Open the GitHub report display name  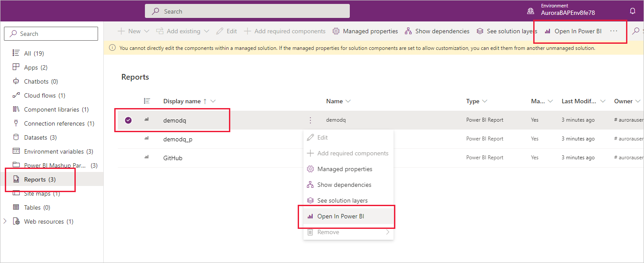pyautogui.click(x=172, y=158)
